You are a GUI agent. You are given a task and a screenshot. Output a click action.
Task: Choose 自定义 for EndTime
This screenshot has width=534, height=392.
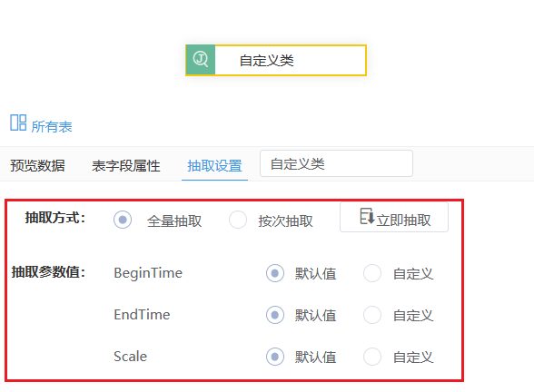tap(372, 315)
